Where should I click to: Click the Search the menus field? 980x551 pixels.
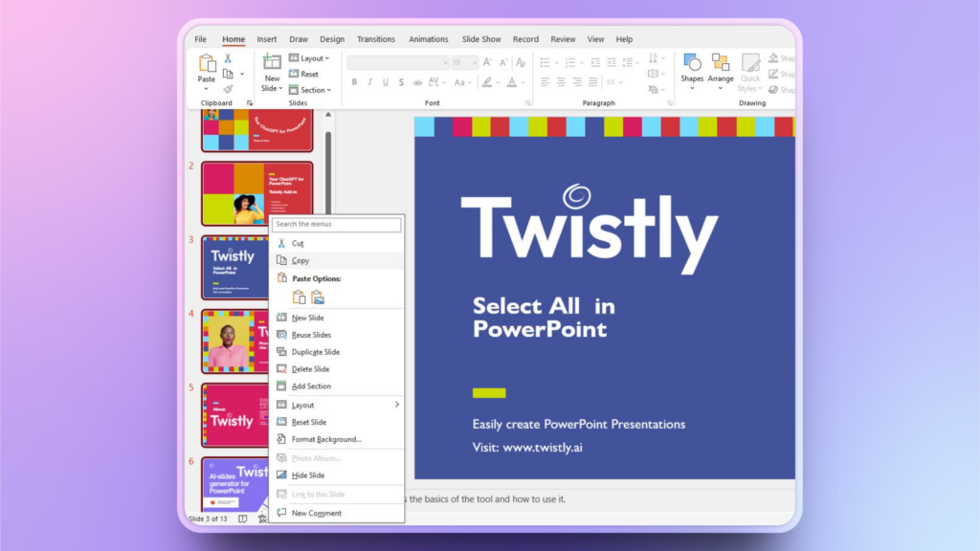click(336, 224)
